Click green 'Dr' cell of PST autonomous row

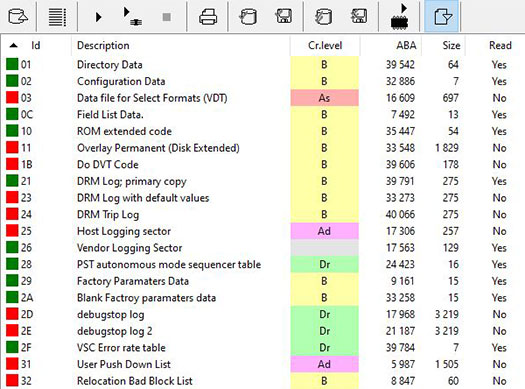point(324,264)
